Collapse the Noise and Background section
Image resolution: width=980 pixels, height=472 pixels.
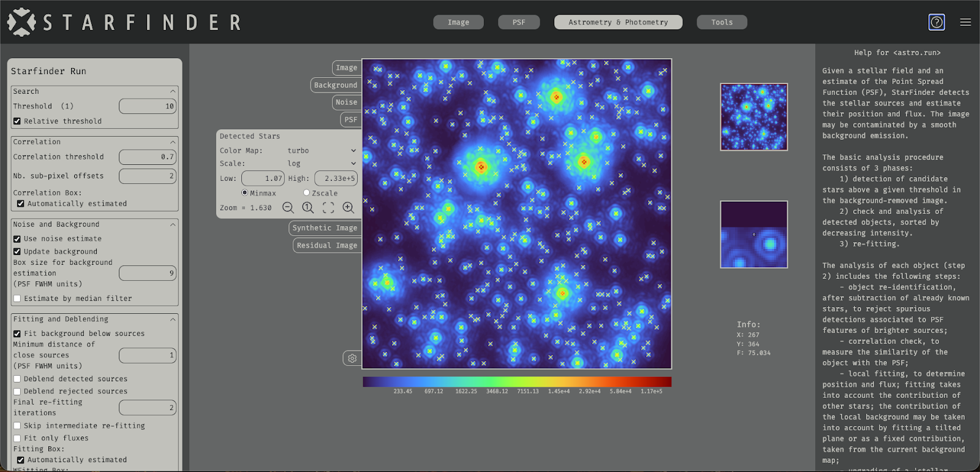tap(173, 225)
